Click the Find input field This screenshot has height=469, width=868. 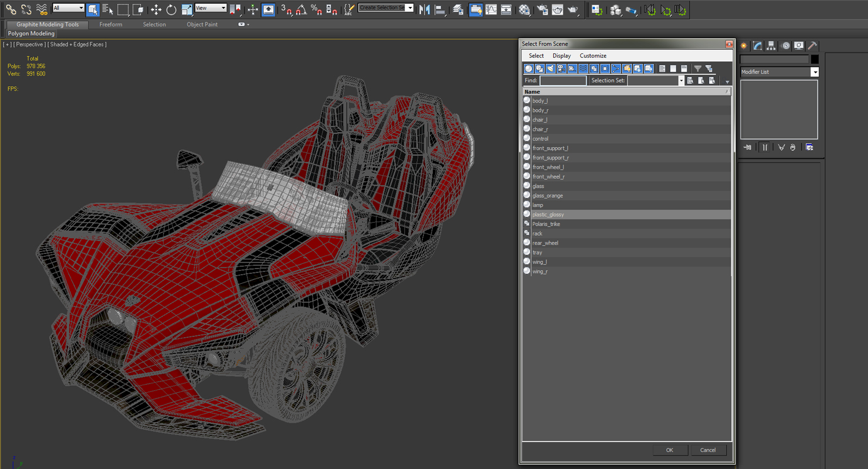(x=562, y=80)
